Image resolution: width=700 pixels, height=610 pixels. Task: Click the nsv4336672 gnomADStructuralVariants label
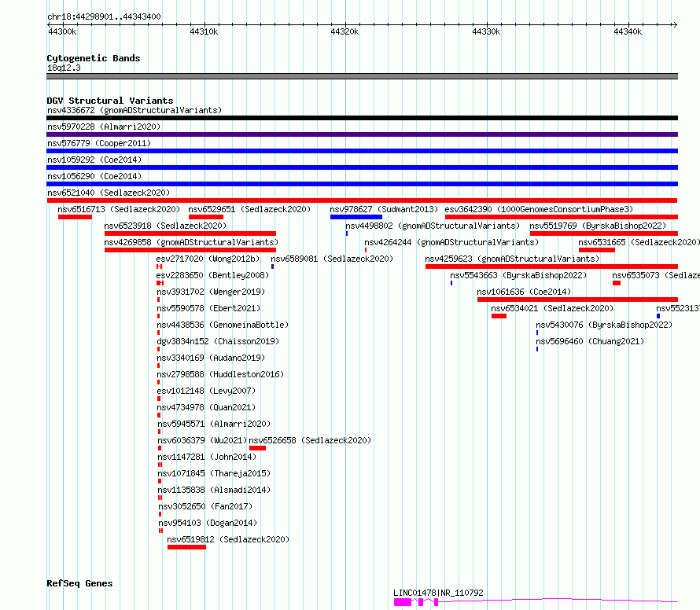(x=134, y=110)
